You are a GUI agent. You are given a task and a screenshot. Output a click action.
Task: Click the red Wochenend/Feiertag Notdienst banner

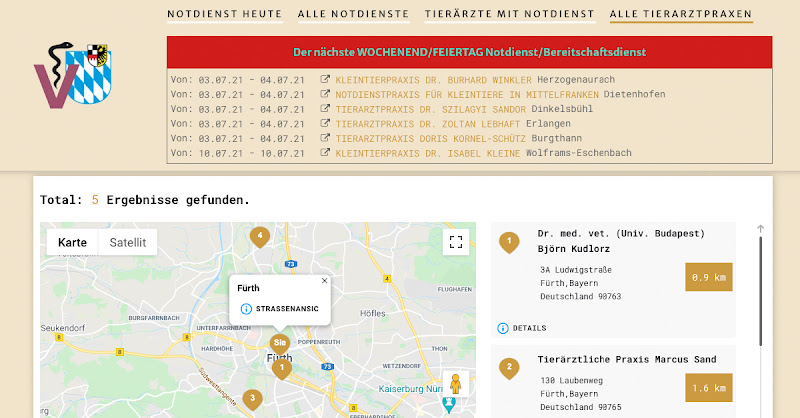(469, 52)
